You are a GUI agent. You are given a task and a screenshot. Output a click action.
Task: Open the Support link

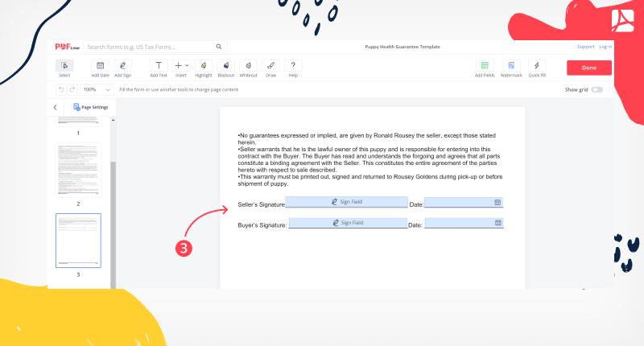pos(585,47)
